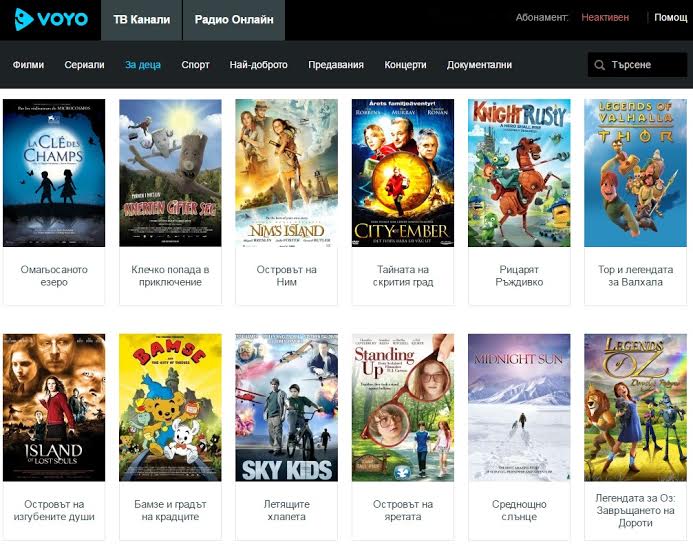Viewport: 693px width, 547px height.
Task: Switch to Радио Онлайн tab
Action: [x=233, y=19]
